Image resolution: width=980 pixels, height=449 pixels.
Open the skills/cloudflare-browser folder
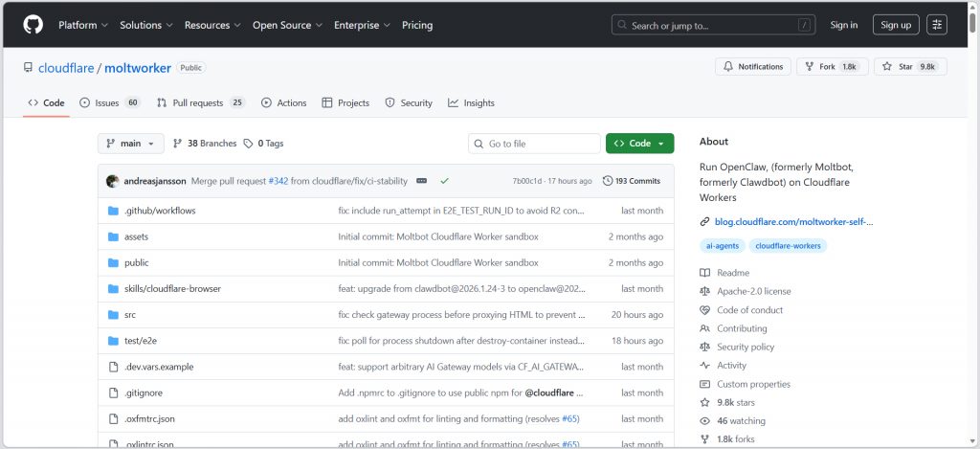172,289
